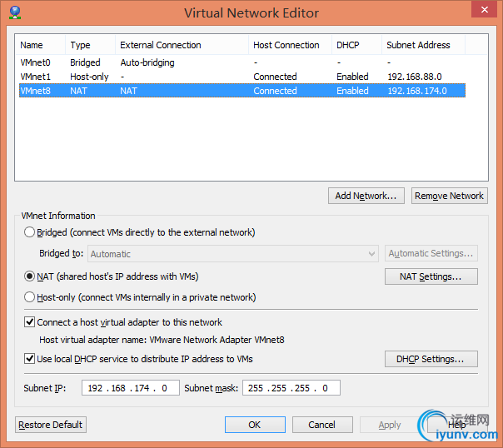
Task: Click Connected cell in VMnet8 row
Action: pos(275,91)
